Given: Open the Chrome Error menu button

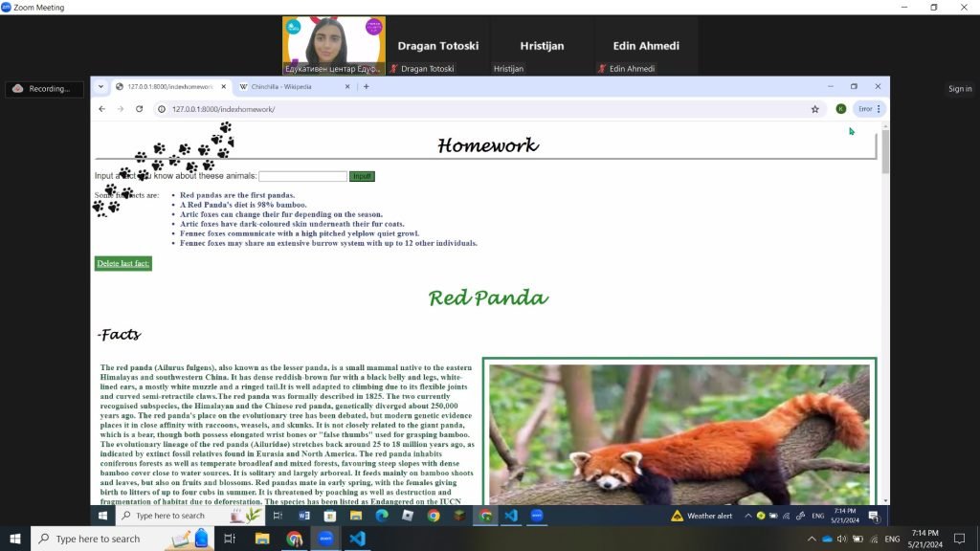Looking at the screenshot, I should click(x=870, y=109).
